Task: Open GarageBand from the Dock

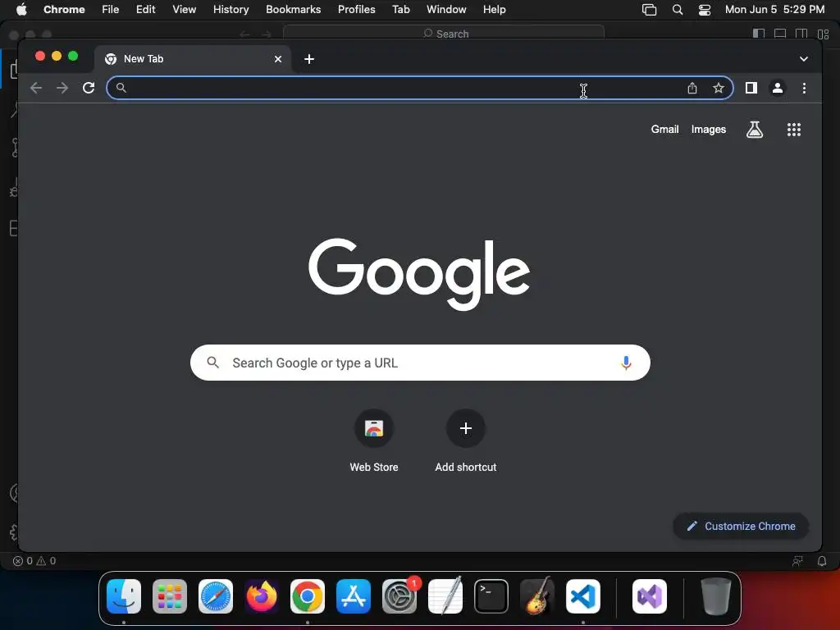Action: pyautogui.click(x=536, y=596)
